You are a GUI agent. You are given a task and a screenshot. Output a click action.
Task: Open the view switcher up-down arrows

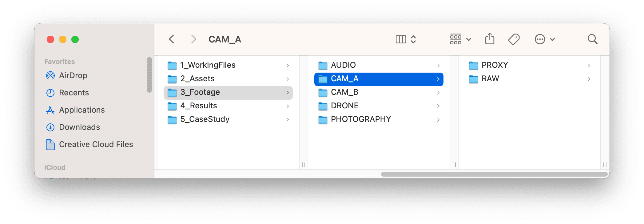coord(413,39)
